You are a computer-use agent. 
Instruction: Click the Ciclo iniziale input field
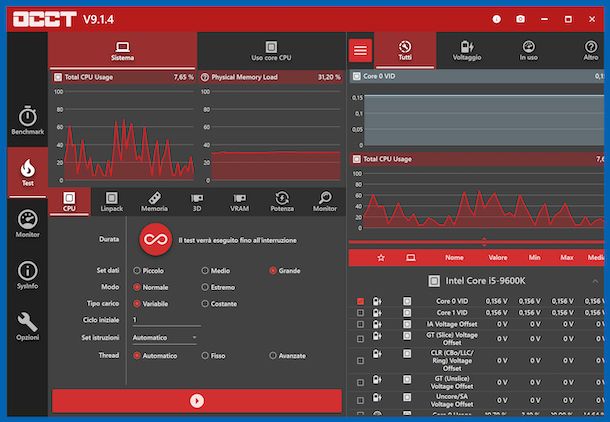pyautogui.click(x=167, y=320)
